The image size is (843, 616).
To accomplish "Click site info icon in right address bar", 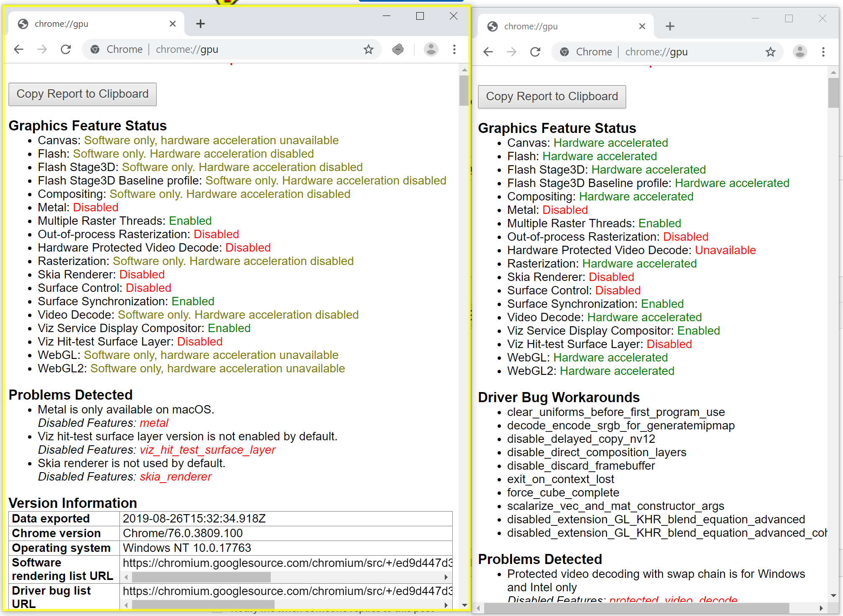I will (565, 52).
